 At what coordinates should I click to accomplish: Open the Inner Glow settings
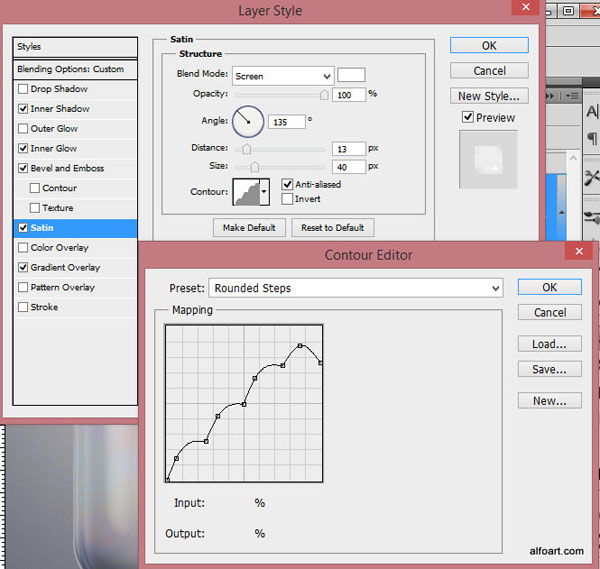[54, 148]
